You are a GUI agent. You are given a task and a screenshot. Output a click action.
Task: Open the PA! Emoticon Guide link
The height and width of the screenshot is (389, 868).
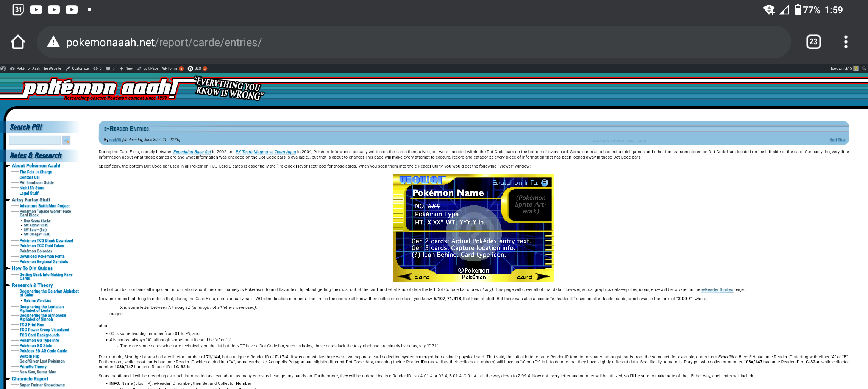click(x=36, y=183)
